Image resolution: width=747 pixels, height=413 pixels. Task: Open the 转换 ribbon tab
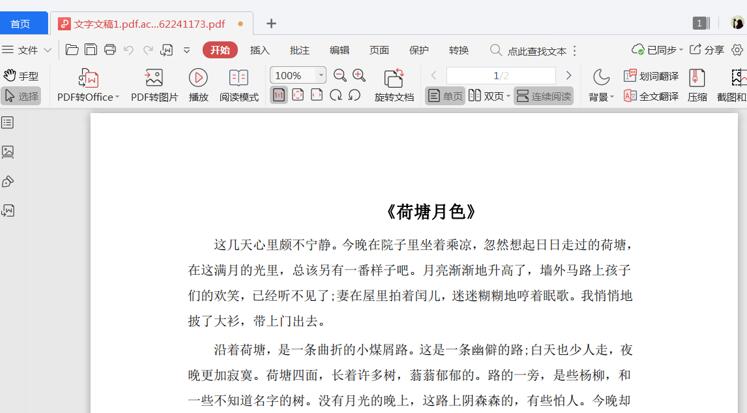coord(459,50)
